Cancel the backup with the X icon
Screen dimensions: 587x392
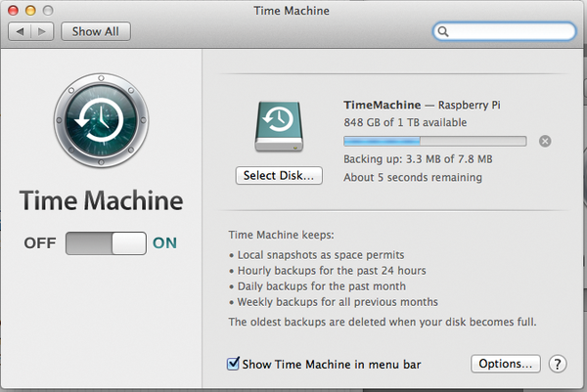[545, 141]
